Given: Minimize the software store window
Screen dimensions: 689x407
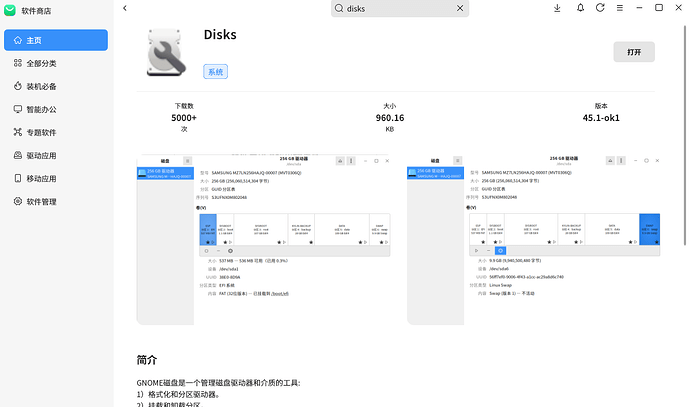Looking at the screenshot, I should pyautogui.click(x=639, y=8).
